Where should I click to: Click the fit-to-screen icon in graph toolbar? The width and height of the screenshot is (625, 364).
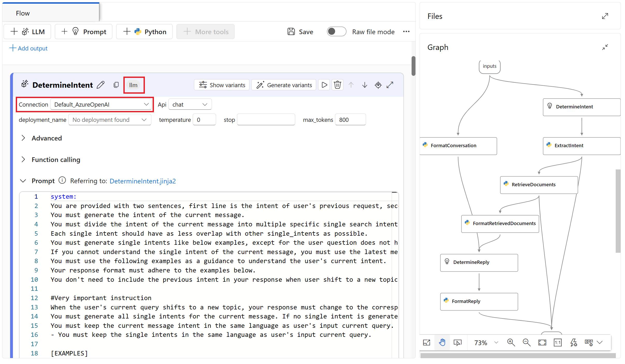point(542,343)
